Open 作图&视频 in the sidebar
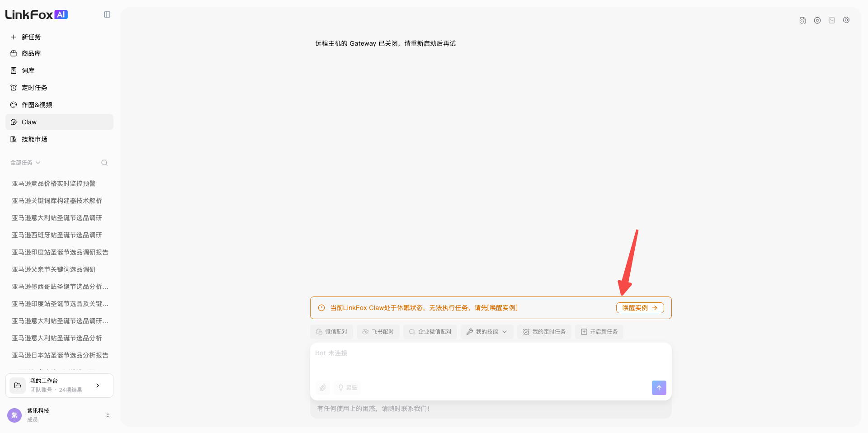The height and width of the screenshot is (433, 868). (x=59, y=105)
